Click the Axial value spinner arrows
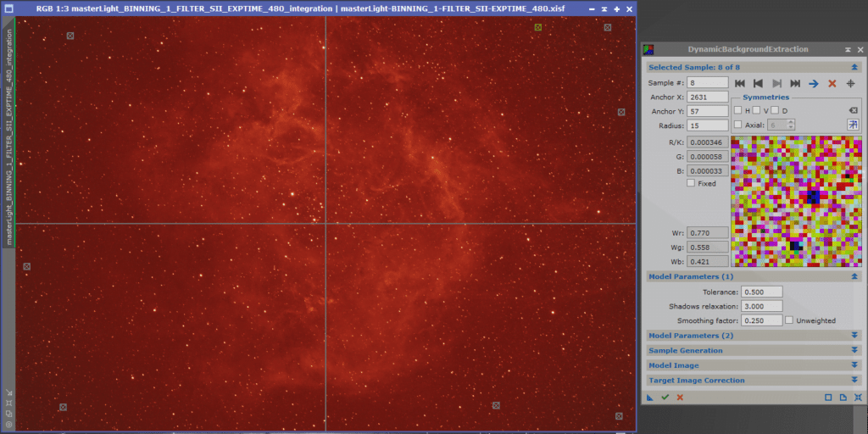Screen dimensions: 868x434 [791, 125]
